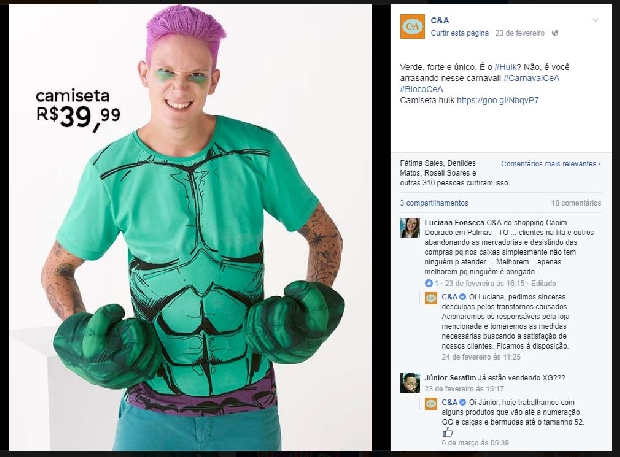Click the thumbs-up icon under C&A reply
The width and height of the screenshot is (620, 457).
pos(447,432)
